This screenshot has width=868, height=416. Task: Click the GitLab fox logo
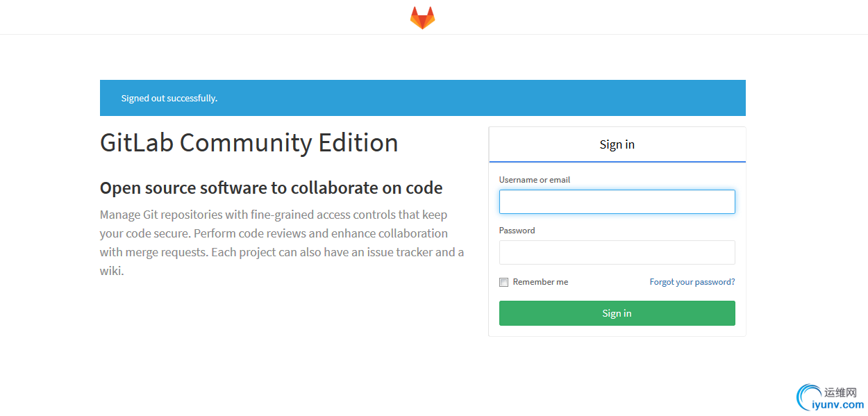(x=422, y=18)
